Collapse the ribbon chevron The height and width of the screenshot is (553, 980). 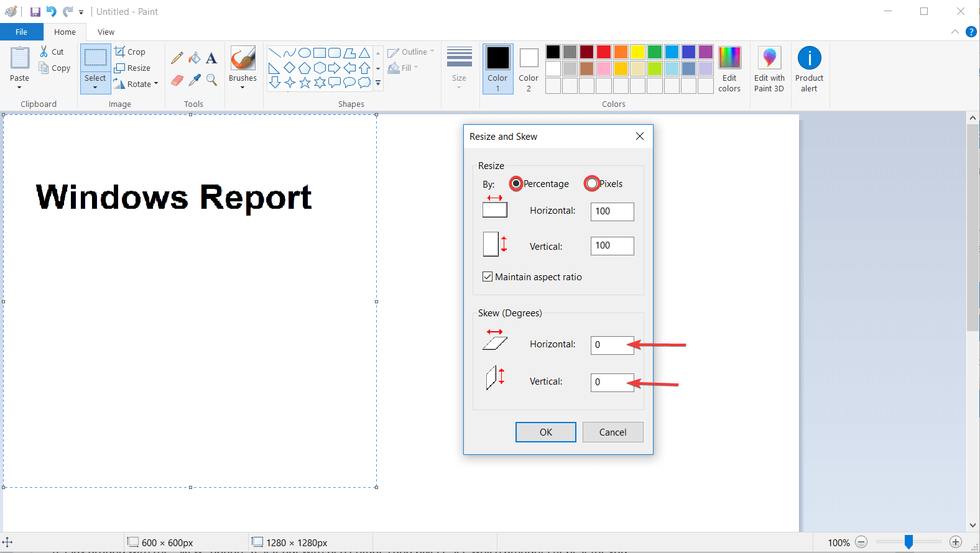click(x=955, y=32)
